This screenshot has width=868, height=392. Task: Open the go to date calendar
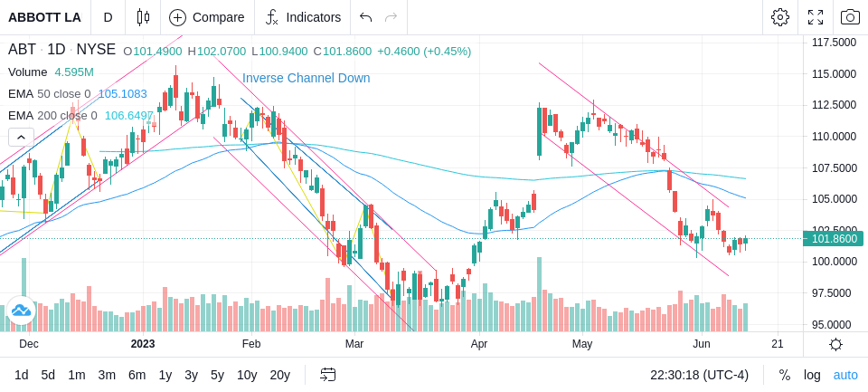[327, 375]
